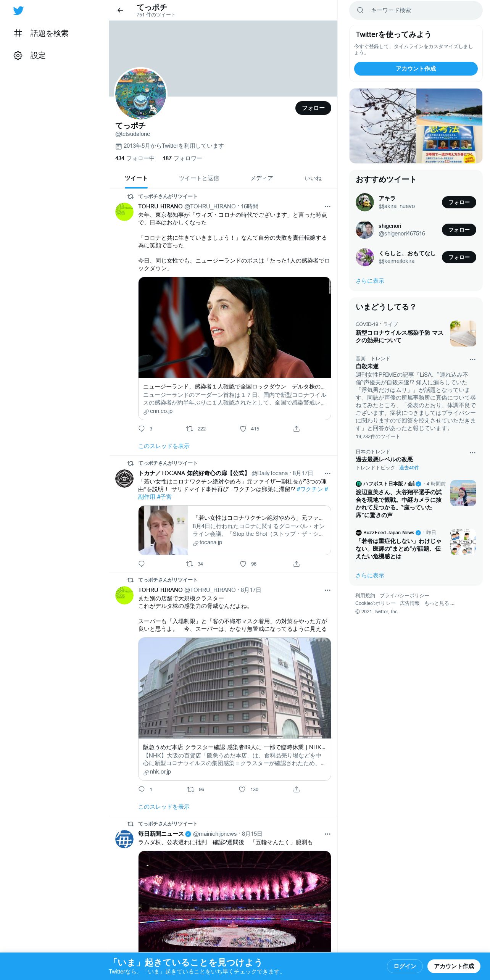Like the tweet with 415 likes
This screenshot has height=980, width=490.
tap(243, 429)
